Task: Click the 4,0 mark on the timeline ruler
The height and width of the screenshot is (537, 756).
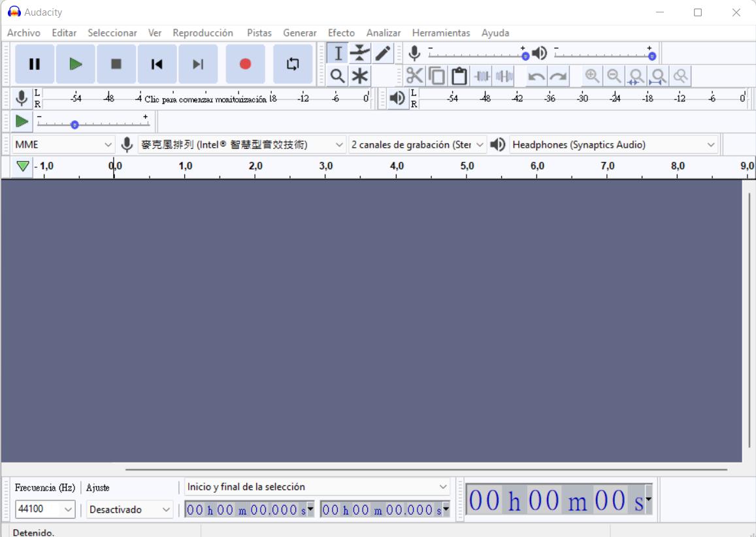Action: pos(397,166)
